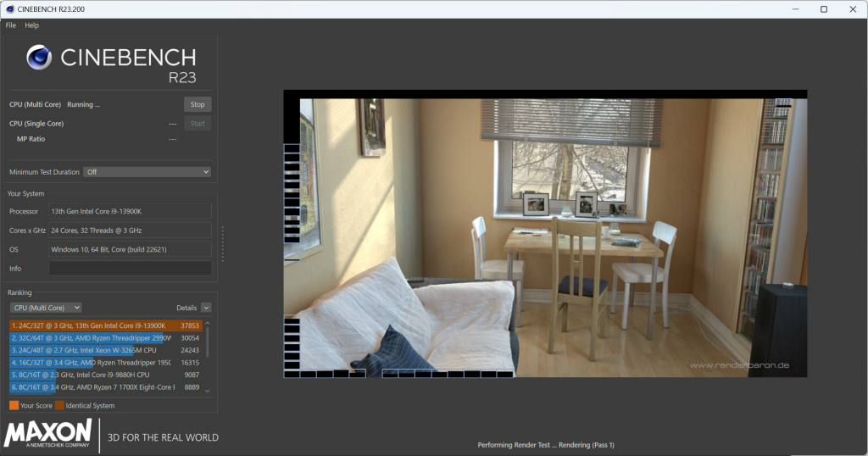Open the Help menu
The image size is (868, 456).
pyautogui.click(x=31, y=25)
